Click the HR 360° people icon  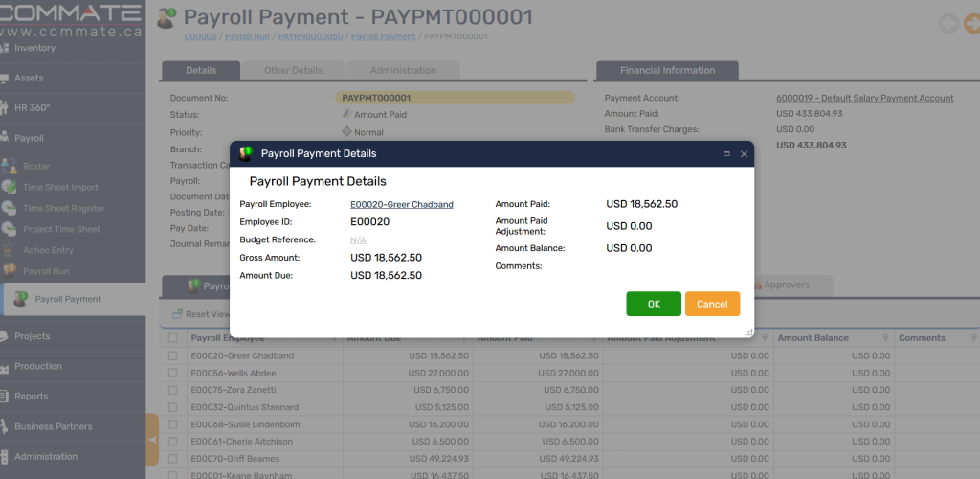coord(4,108)
